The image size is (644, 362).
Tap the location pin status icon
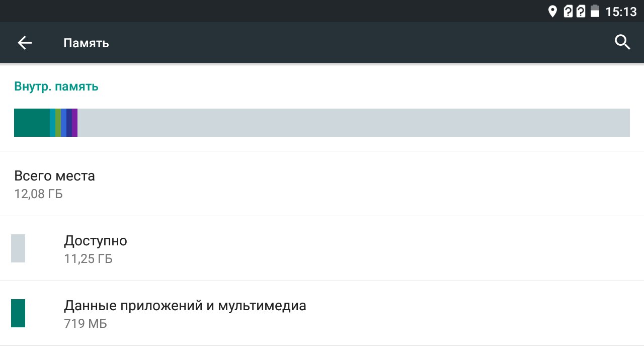tap(552, 11)
